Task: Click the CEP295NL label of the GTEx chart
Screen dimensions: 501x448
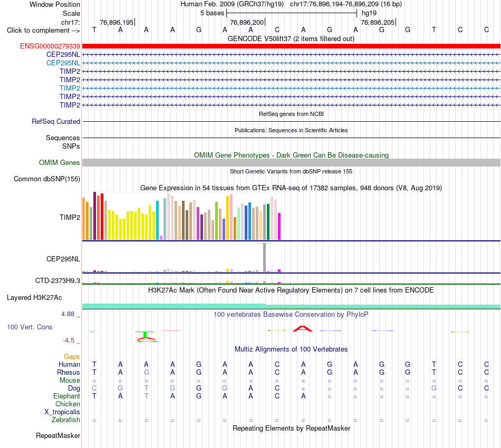Action: coord(63,259)
